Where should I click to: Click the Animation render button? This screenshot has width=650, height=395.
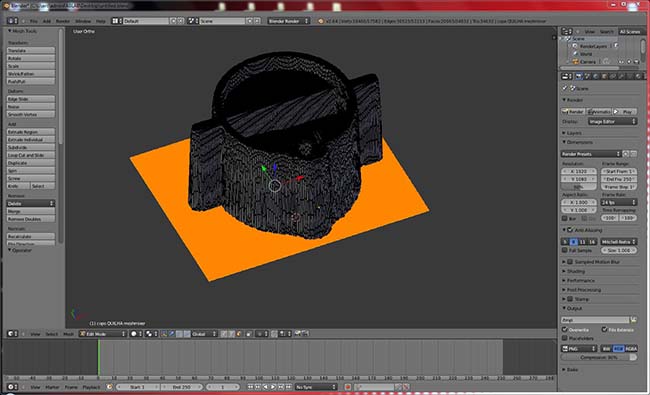[x=599, y=112]
